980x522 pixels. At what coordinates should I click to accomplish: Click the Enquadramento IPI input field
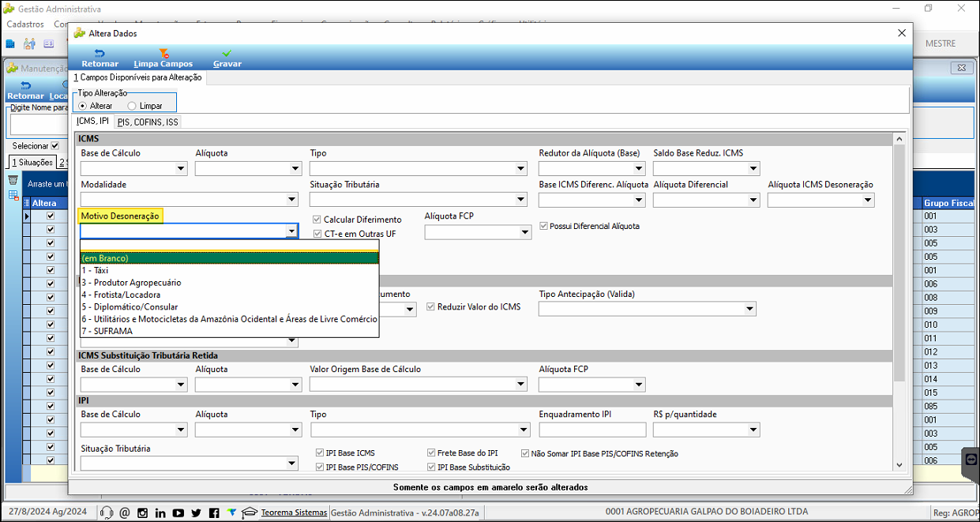pyautogui.click(x=592, y=430)
